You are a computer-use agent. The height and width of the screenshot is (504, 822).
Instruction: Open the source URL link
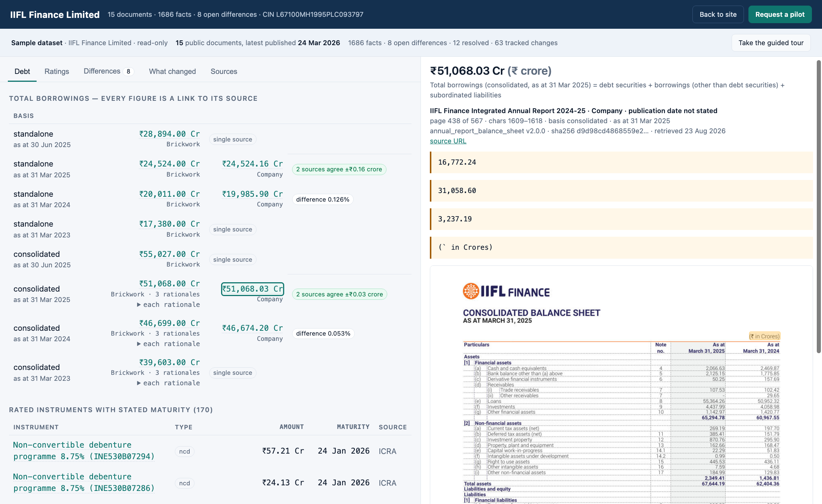coord(448,141)
